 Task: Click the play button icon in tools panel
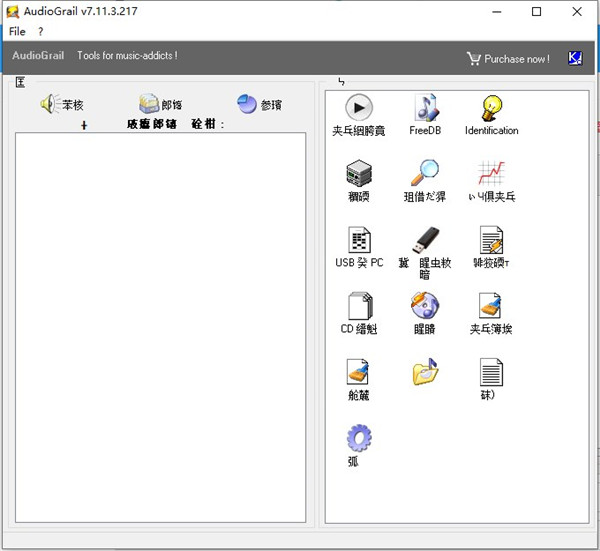pyautogui.click(x=358, y=107)
